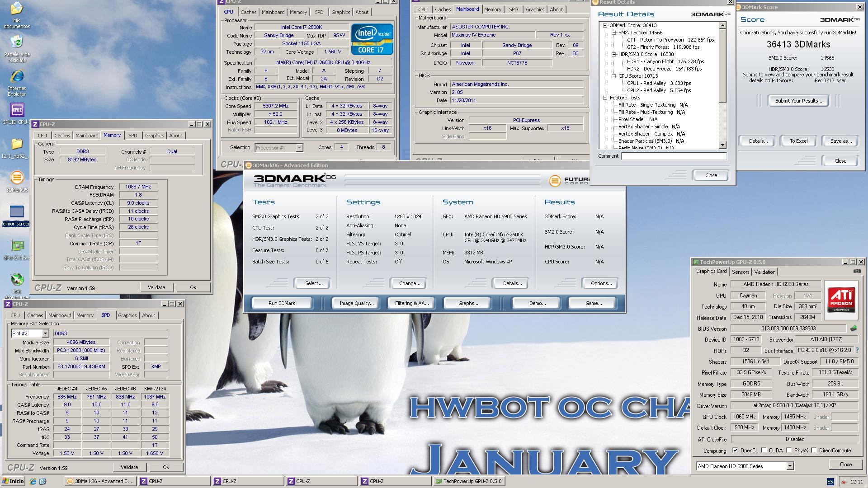
Task: Click Submit Your Results button
Action: coord(798,101)
